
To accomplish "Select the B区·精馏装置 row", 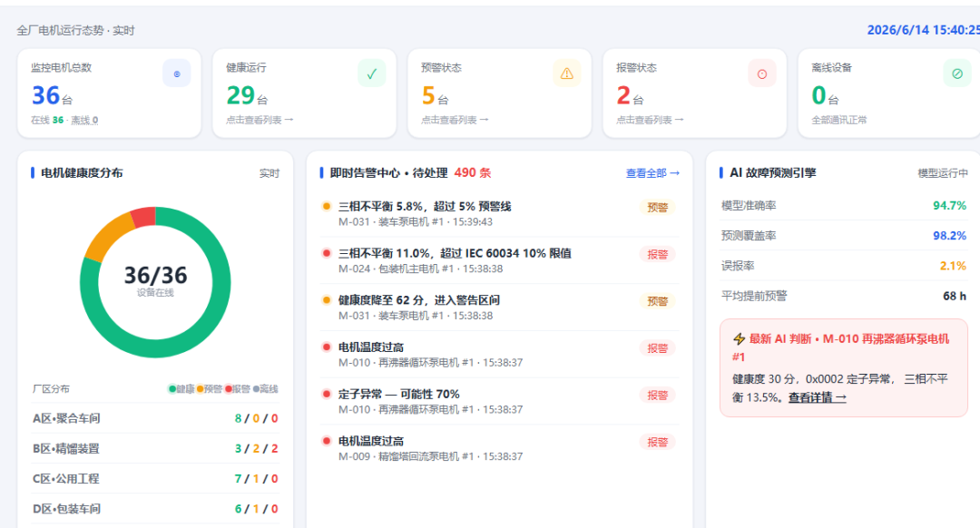I will (x=155, y=448).
